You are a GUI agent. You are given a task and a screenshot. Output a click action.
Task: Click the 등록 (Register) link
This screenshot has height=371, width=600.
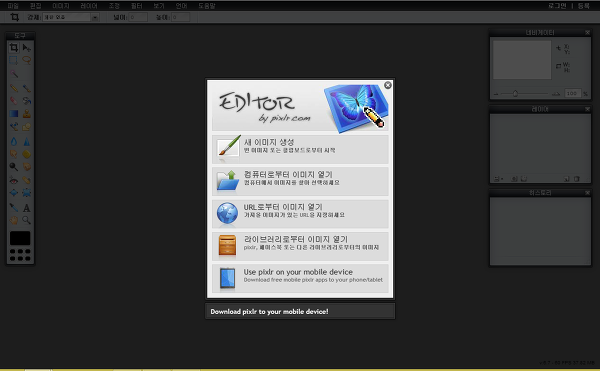pyautogui.click(x=584, y=6)
